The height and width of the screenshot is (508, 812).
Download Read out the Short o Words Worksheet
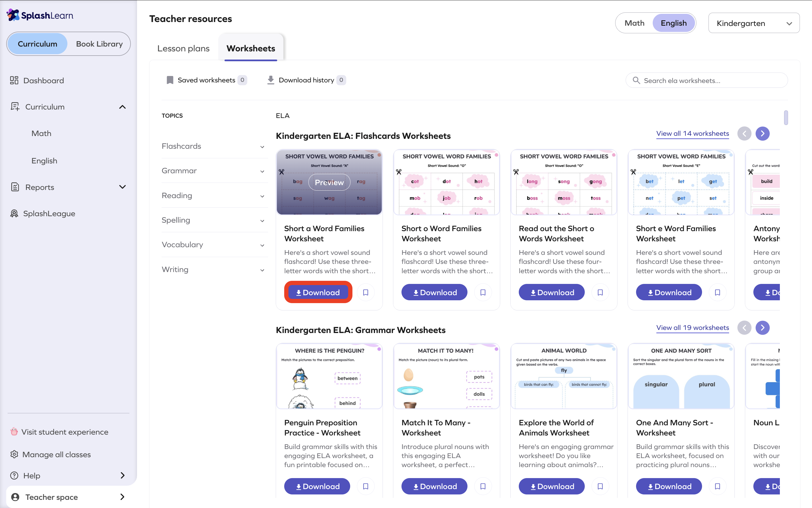point(551,292)
